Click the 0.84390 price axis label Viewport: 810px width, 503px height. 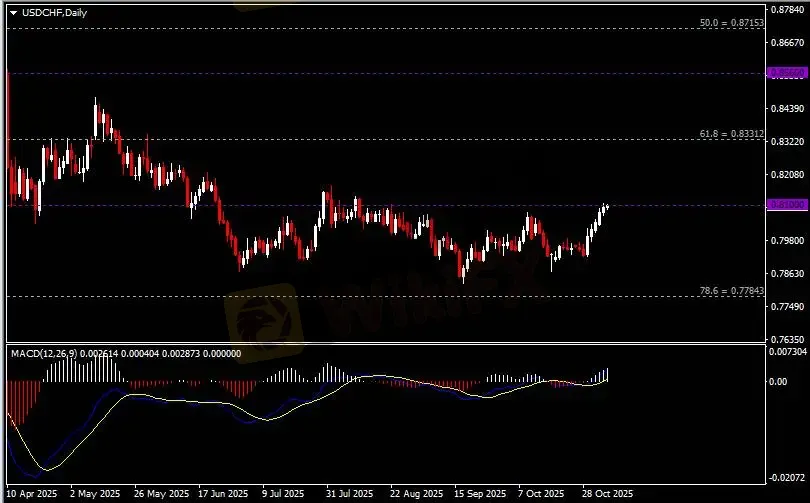tap(788, 108)
